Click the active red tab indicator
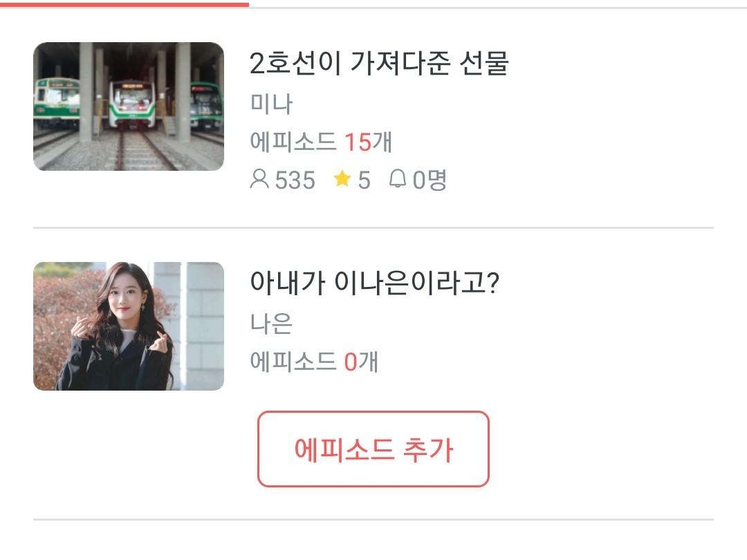The image size is (747, 560). (124, 5)
